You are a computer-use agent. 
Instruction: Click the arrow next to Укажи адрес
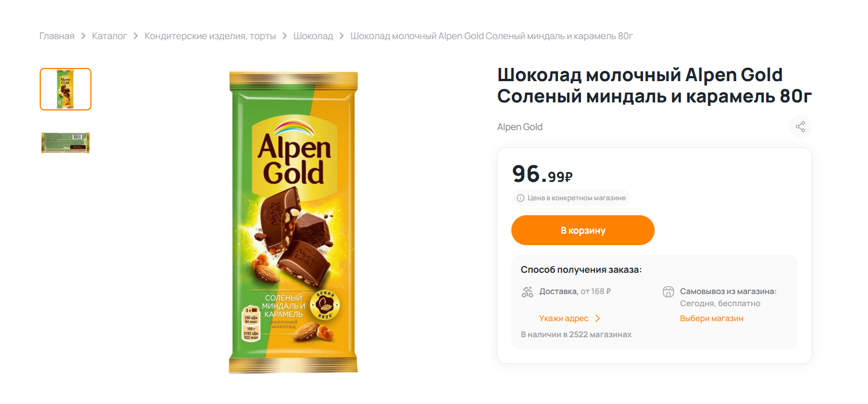tap(598, 318)
